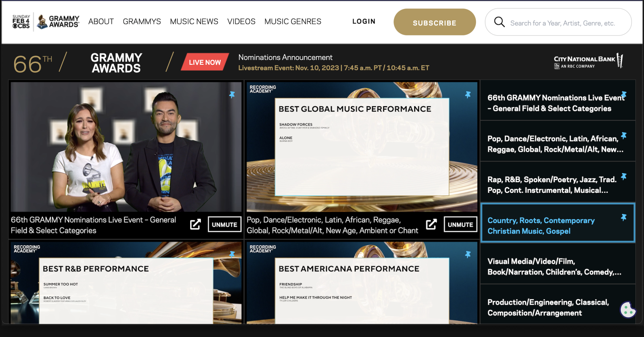Open the MUSIC GENRES menu

pyautogui.click(x=293, y=22)
